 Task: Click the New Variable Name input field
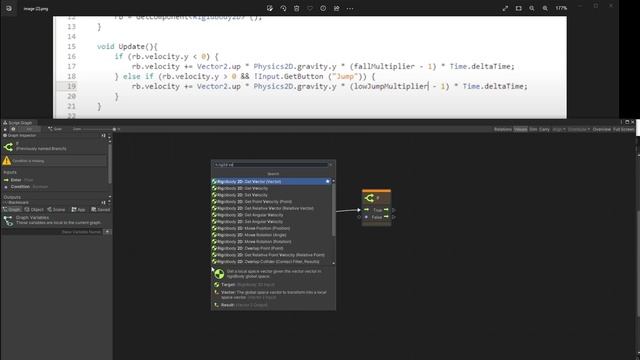52,232
